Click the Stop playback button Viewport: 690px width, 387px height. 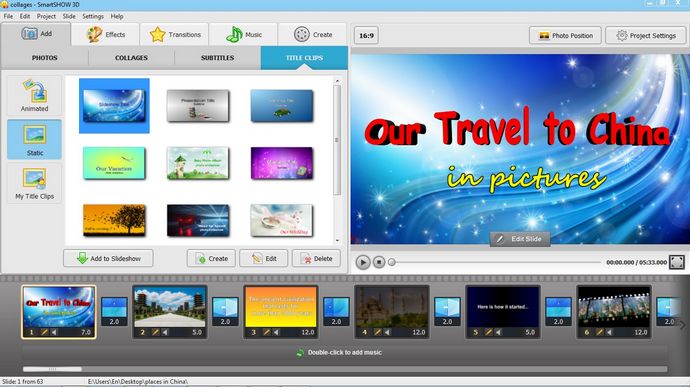(x=379, y=262)
